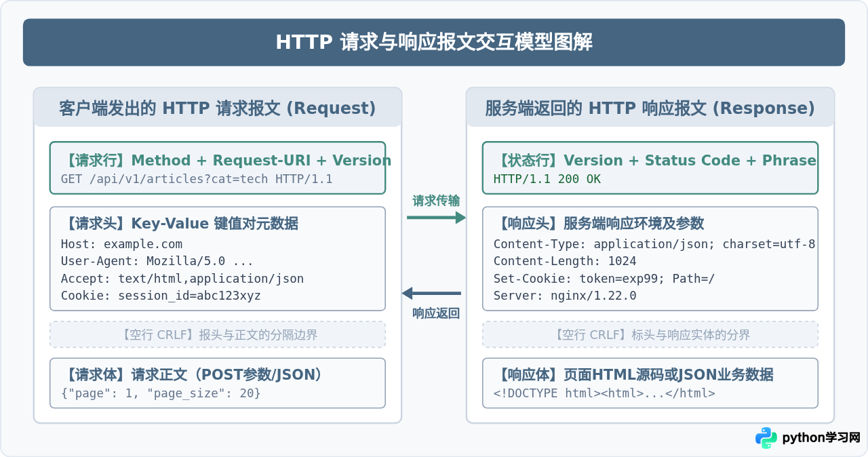868x457 pixels.
Task: Click the 'python学习网' label text
Action: tap(821, 438)
